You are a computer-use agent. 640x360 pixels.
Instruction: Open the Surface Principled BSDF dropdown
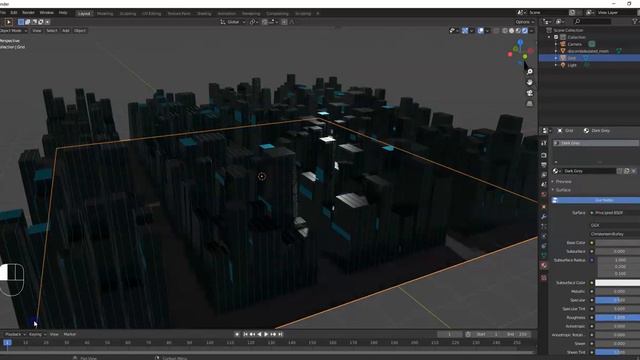616,213
